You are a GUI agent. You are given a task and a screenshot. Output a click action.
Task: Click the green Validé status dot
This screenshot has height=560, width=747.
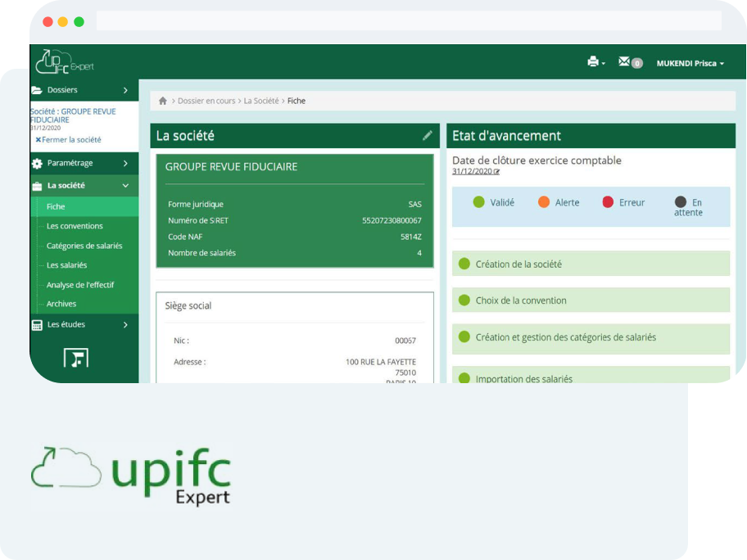[479, 202]
